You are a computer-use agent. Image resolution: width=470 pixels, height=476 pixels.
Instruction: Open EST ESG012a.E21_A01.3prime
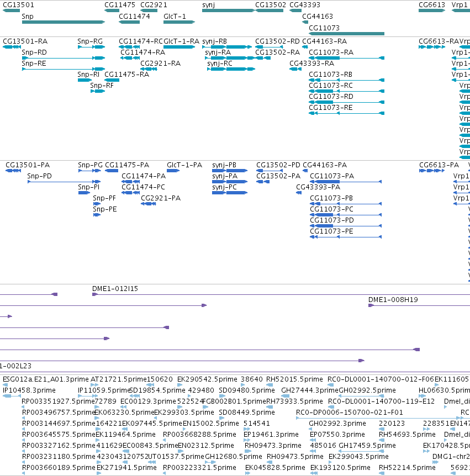point(5,385)
